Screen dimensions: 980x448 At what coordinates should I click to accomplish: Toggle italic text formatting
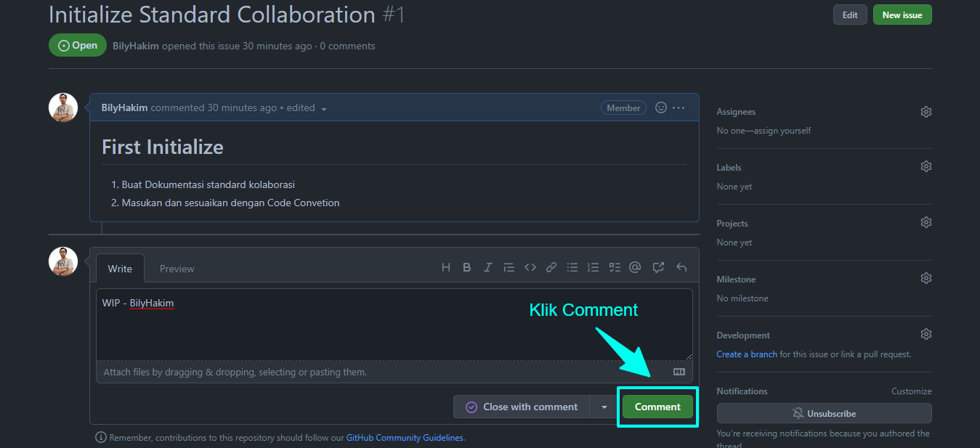tap(487, 266)
